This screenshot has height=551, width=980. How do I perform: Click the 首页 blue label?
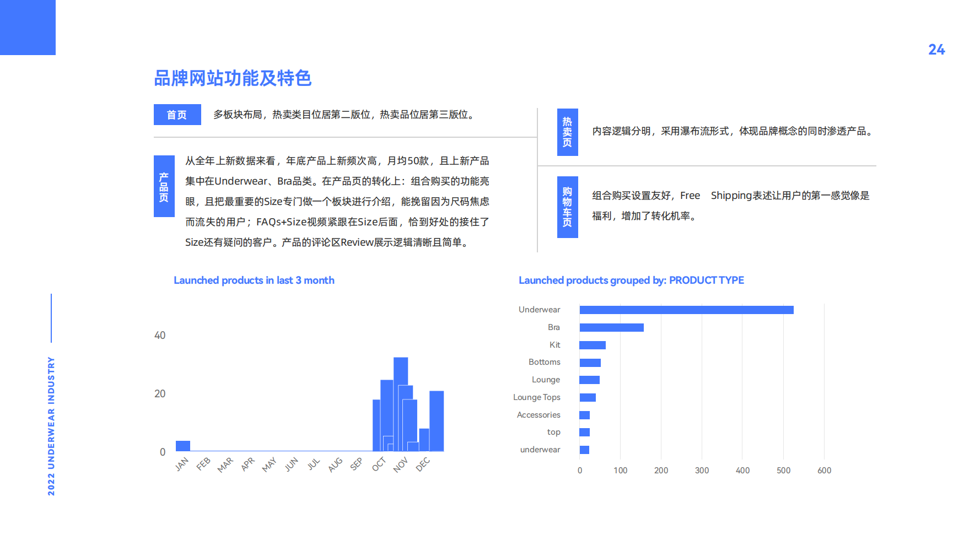177,115
